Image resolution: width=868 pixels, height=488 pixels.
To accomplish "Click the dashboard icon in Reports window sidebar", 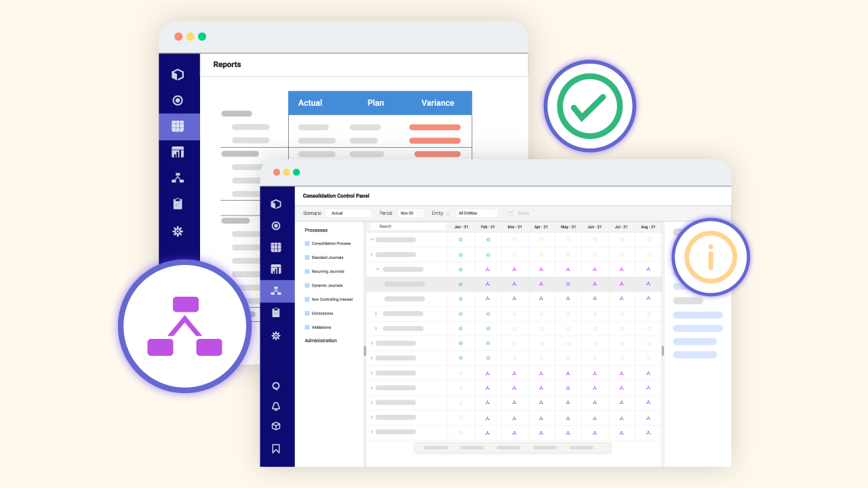I will tap(178, 152).
